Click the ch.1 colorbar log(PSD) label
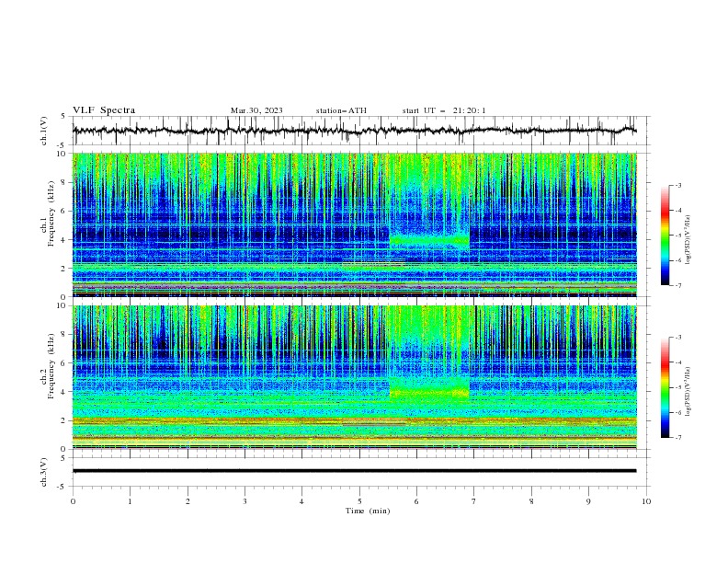Screen dimensions: 728x563 point(688,240)
